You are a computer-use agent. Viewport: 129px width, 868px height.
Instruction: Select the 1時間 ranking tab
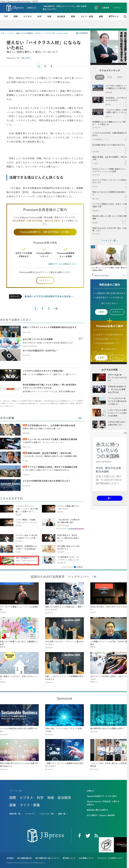[x=99, y=77]
